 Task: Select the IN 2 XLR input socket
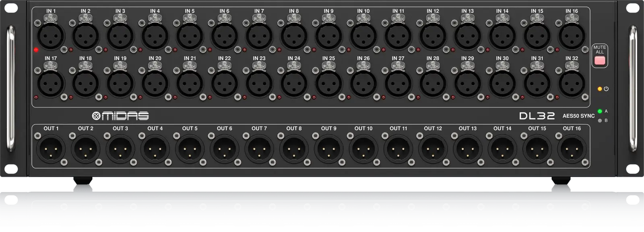(85, 36)
